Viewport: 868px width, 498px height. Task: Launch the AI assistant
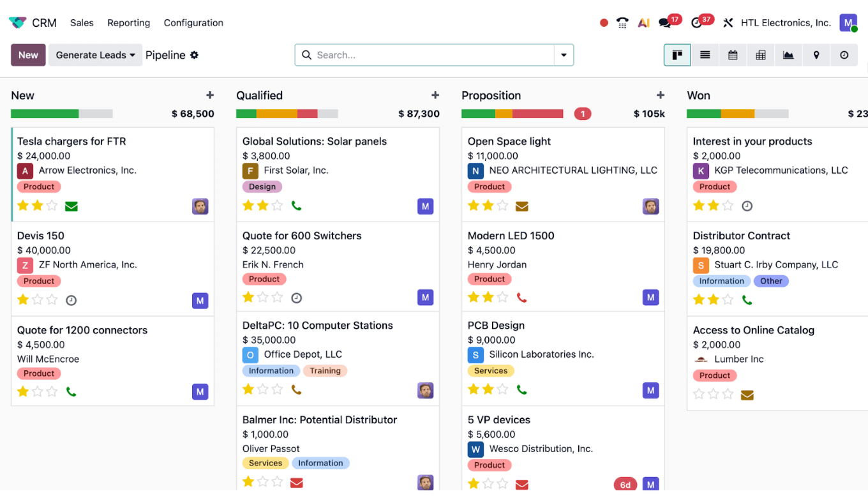coord(643,22)
